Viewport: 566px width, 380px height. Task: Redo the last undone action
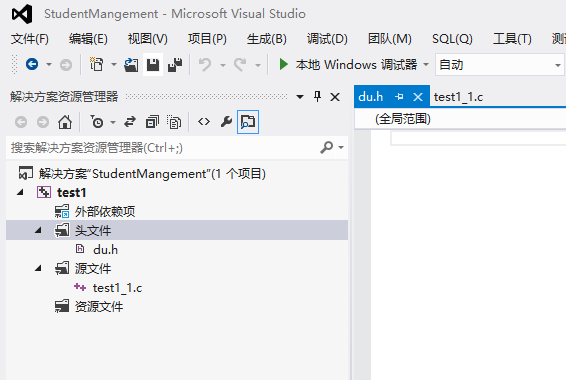coord(240,65)
